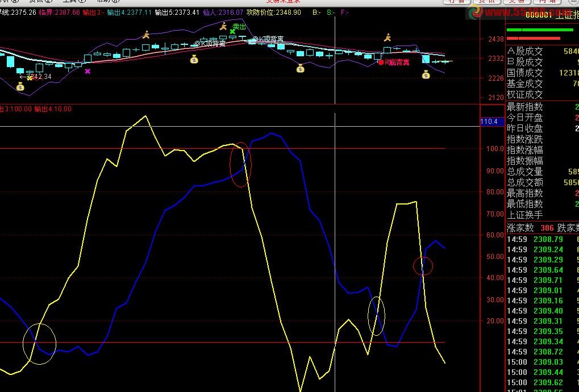
Task: Click the 20.00 level on the indicator axis
Action: tap(495, 321)
